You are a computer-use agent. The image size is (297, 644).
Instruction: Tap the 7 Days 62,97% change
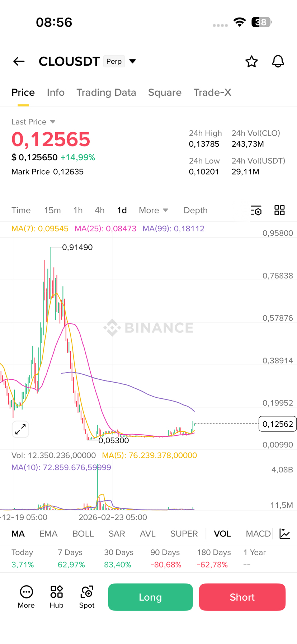point(71,559)
